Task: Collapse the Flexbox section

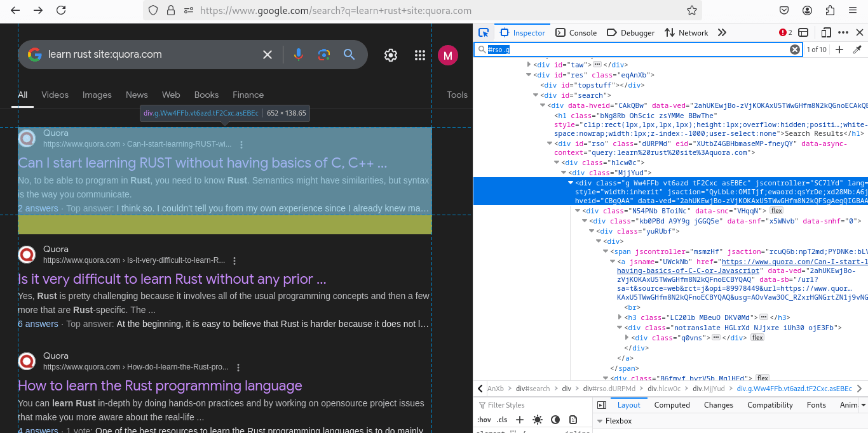Action: (599, 421)
